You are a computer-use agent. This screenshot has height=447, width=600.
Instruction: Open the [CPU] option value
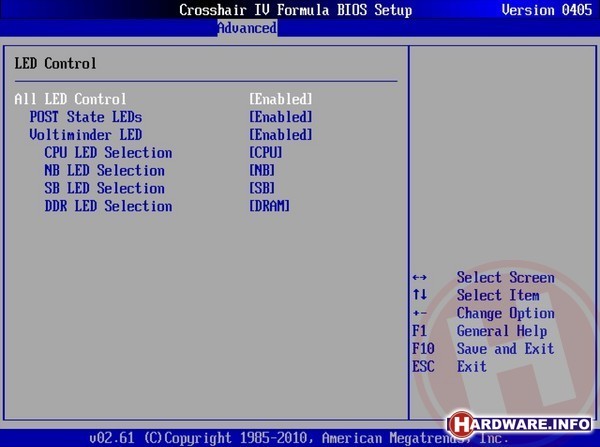(266, 153)
